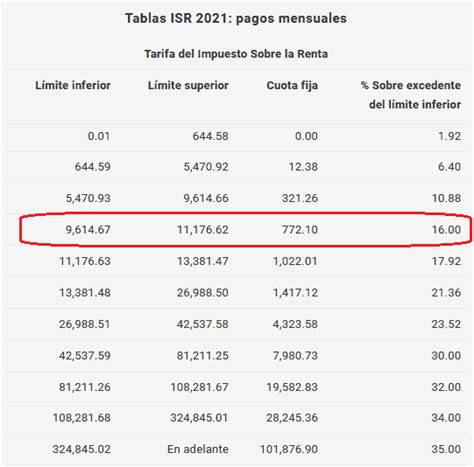The image size is (474, 467).
Task: Click the fixed fee cell 321.26
Action: 300,198
